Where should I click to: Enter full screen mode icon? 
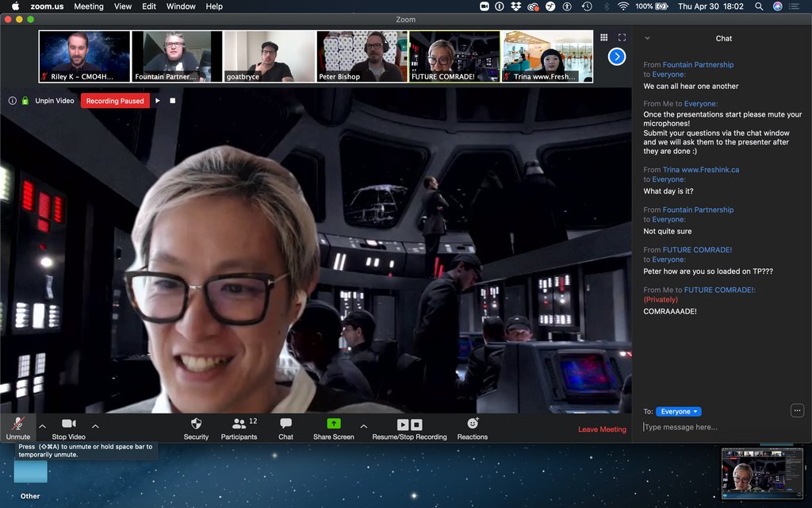coord(622,37)
